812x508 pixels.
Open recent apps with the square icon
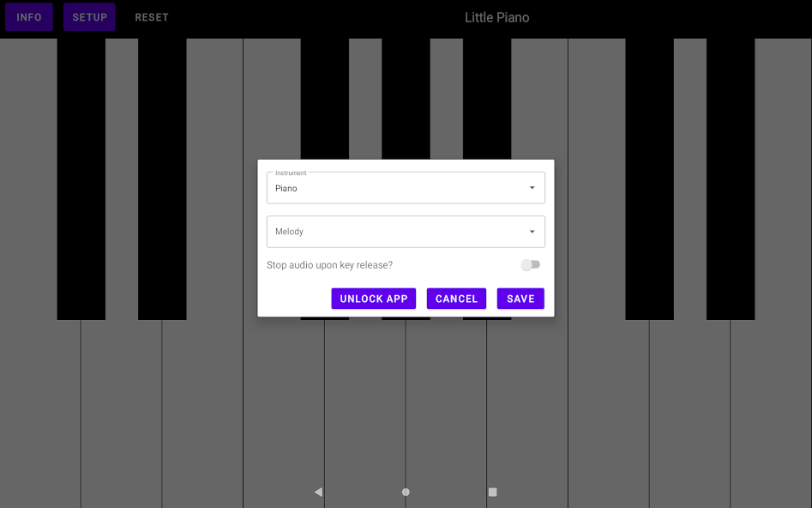click(493, 492)
